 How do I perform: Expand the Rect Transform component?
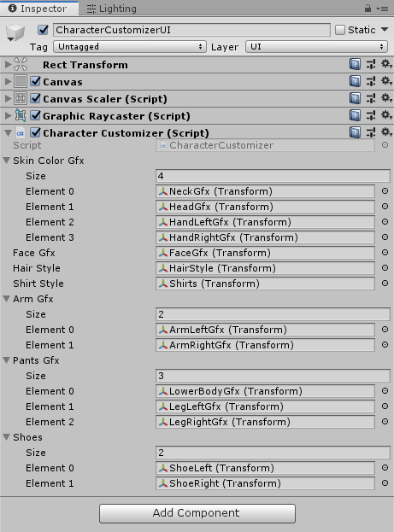tap(8, 64)
